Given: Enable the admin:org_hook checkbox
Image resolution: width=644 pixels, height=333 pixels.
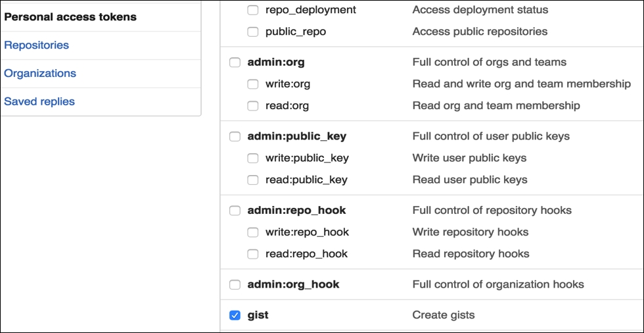Looking at the screenshot, I should [x=235, y=285].
